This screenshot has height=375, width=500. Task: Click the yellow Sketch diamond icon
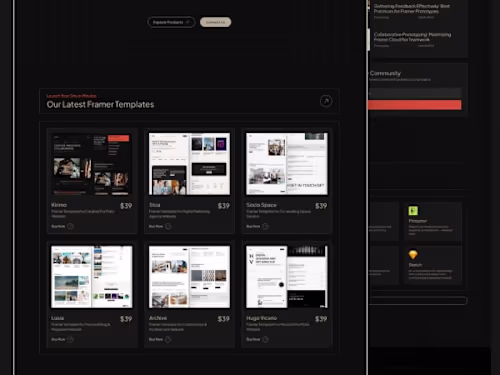(413, 255)
